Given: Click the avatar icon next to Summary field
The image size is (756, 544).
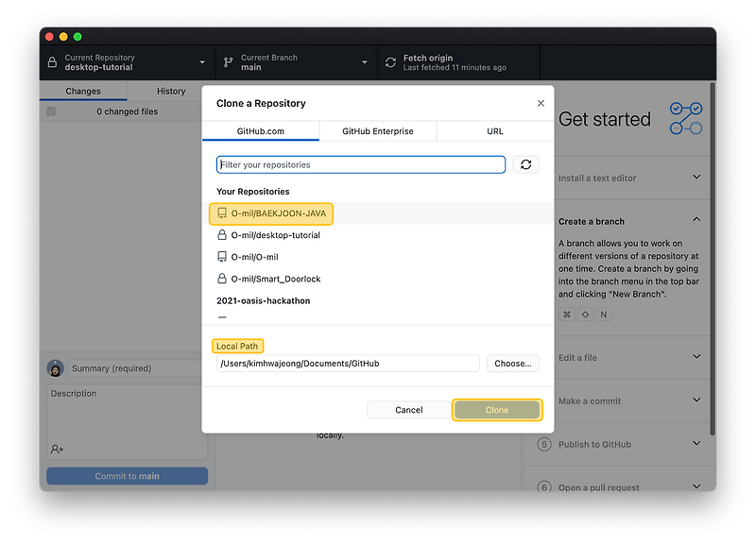Looking at the screenshot, I should [55, 367].
